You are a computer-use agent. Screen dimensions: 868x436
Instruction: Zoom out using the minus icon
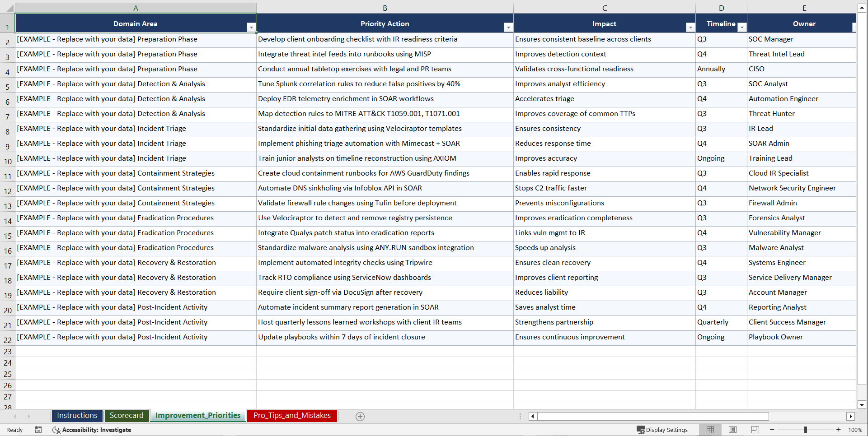(x=772, y=430)
